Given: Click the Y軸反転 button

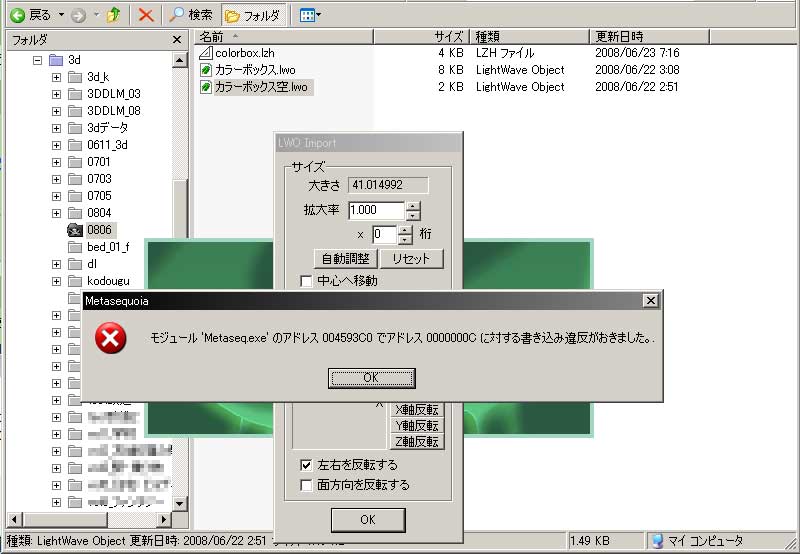Looking at the screenshot, I should pyautogui.click(x=417, y=425).
